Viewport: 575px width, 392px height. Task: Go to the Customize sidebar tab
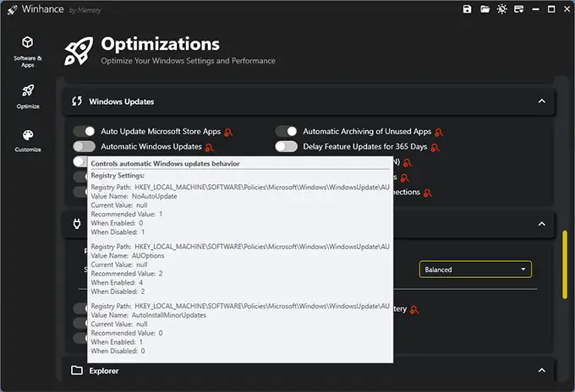pos(28,140)
